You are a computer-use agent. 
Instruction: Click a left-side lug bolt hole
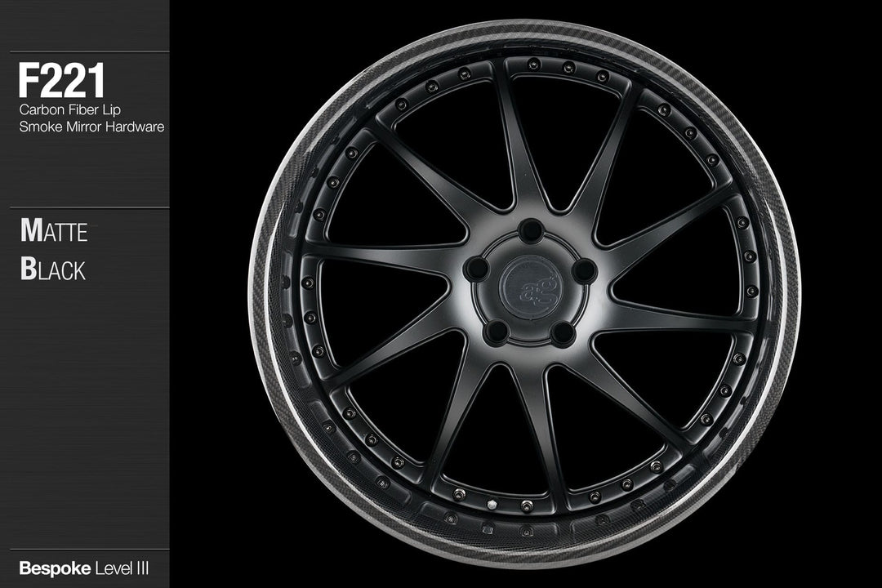(476, 269)
